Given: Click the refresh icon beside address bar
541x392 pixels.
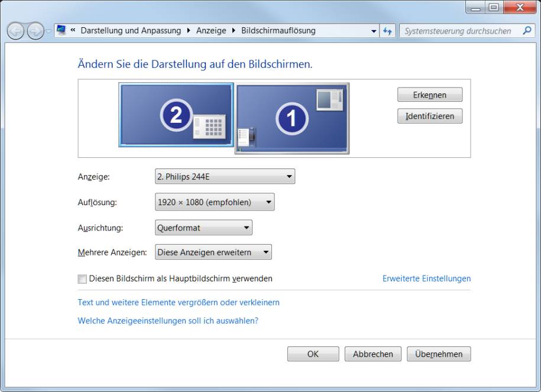Looking at the screenshot, I should (x=388, y=31).
